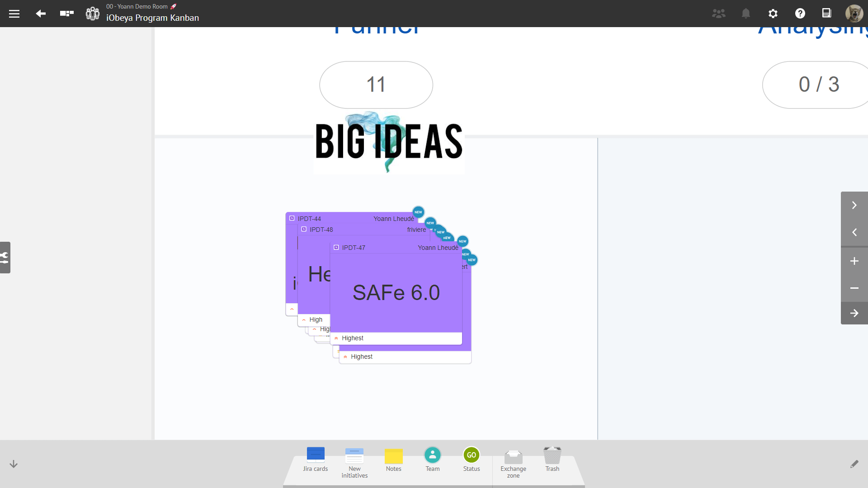Go back with the left arrow icon
Image resolution: width=868 pixels, height=488 pixels.
coord(41,14)
